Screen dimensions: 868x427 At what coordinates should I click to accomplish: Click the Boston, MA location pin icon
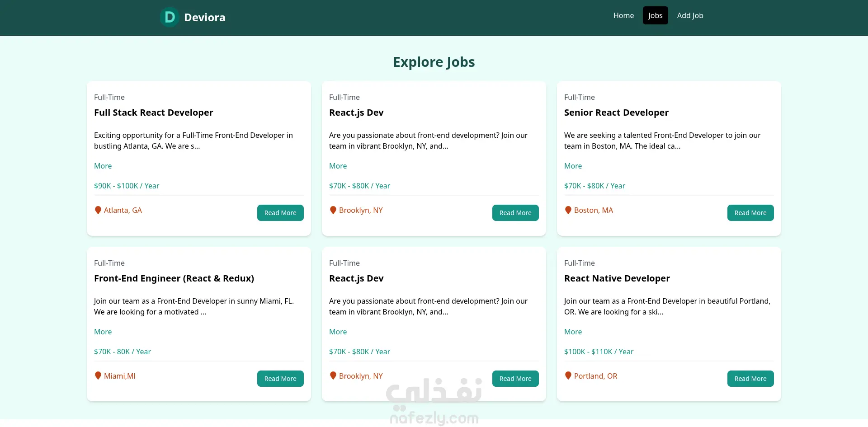coord(568,210)
